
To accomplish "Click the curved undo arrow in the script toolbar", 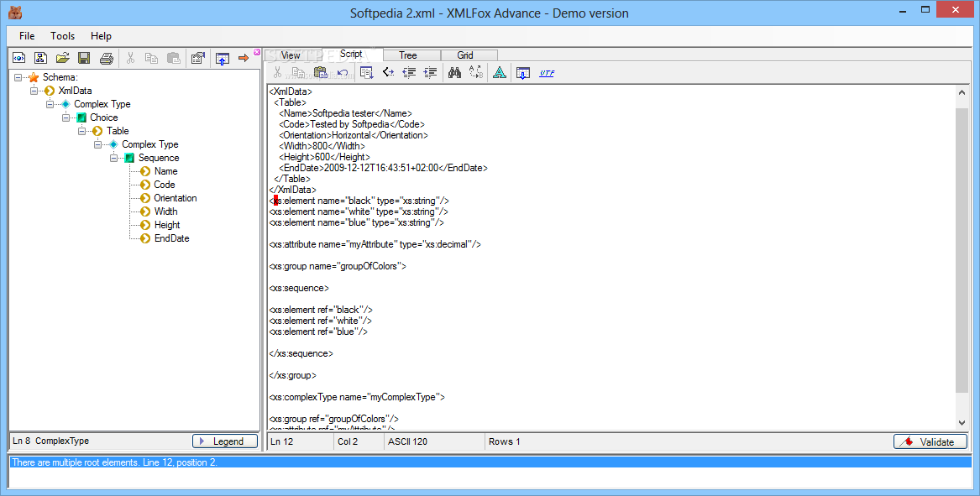I will 343,72.
